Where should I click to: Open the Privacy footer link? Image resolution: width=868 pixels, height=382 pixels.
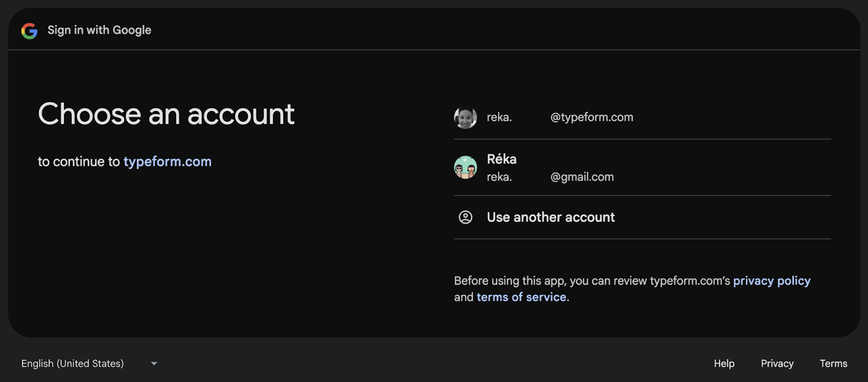[x=777, y=364]
